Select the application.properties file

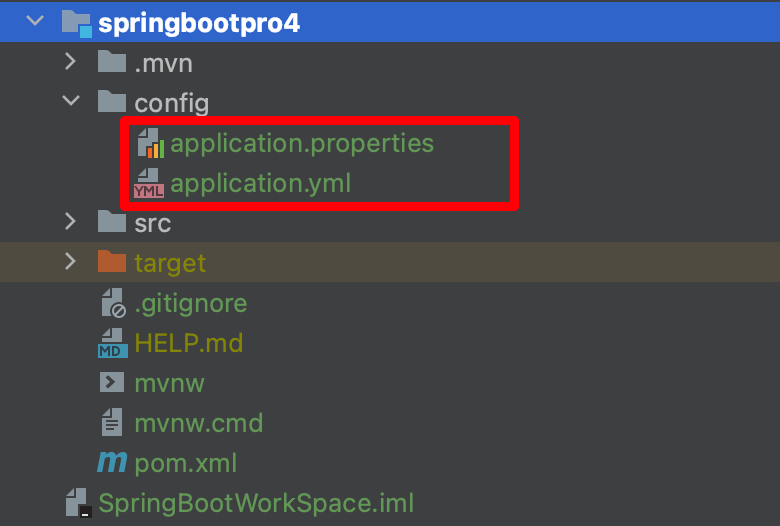click(302, 144)
